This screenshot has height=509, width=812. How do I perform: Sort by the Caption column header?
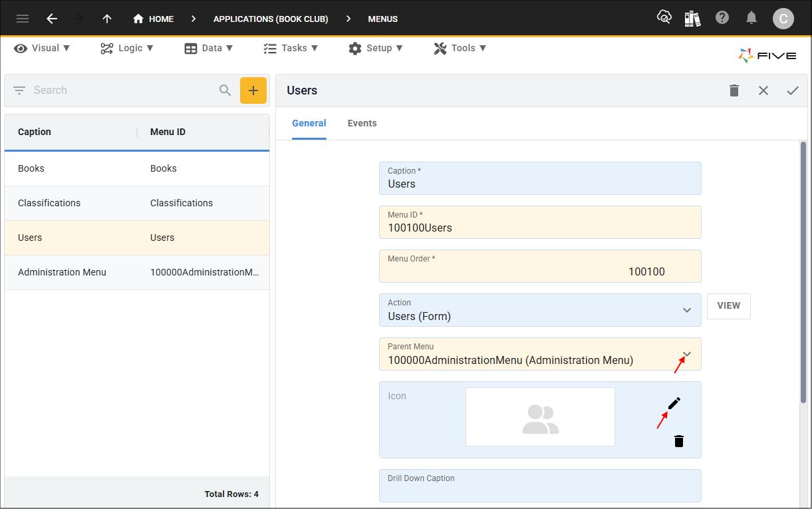[x=35, y=132]
